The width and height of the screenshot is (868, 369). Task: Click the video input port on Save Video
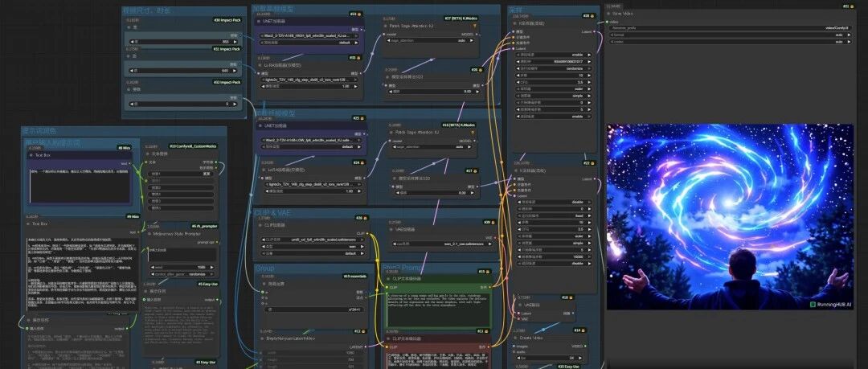click(608, 23)
